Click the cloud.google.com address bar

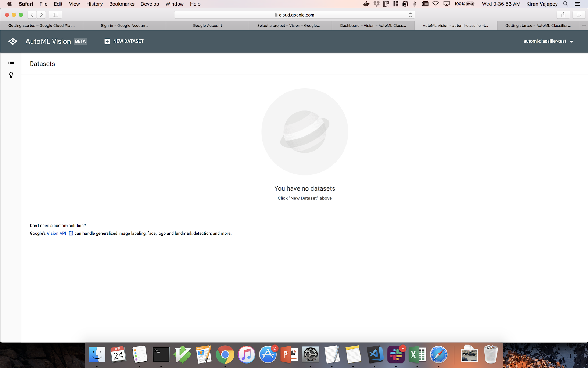pyautogui.click(x=294, y=15)
